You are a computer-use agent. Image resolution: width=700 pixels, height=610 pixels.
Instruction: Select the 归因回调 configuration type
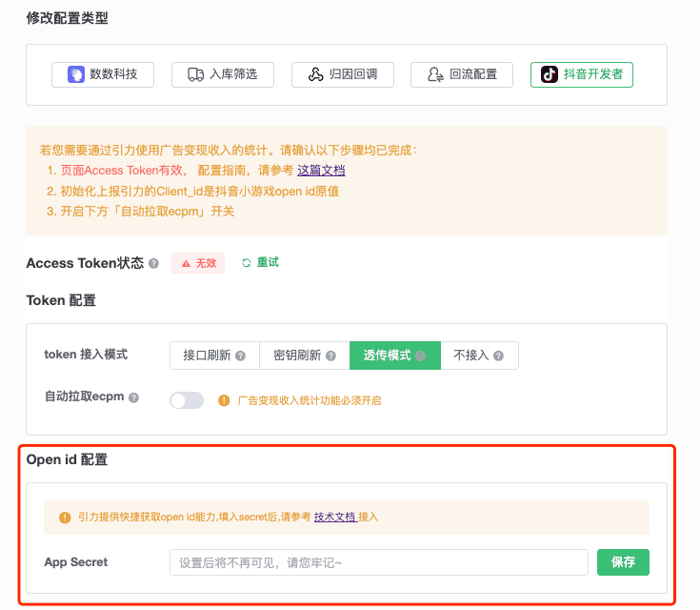point(343,74)
